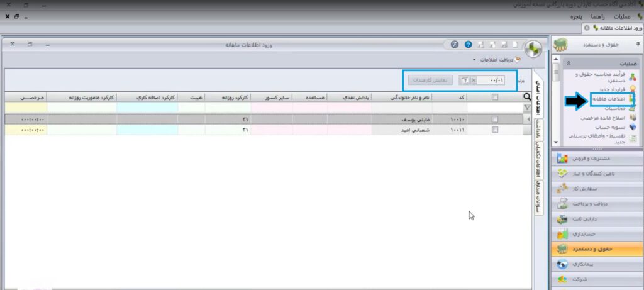This screenshot has height=290, width=644.
Task: Open the دریافت اطلاعات dropdown
Action: coord(496,60)
